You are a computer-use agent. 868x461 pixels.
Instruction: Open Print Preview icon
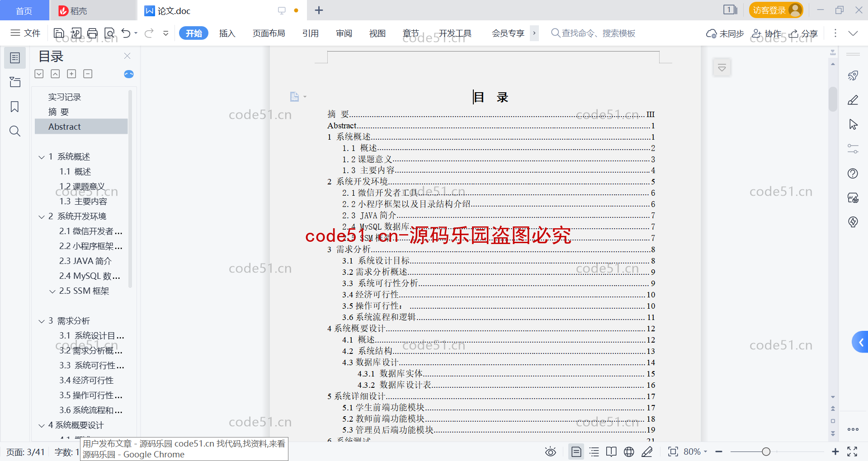pos(109,33)
